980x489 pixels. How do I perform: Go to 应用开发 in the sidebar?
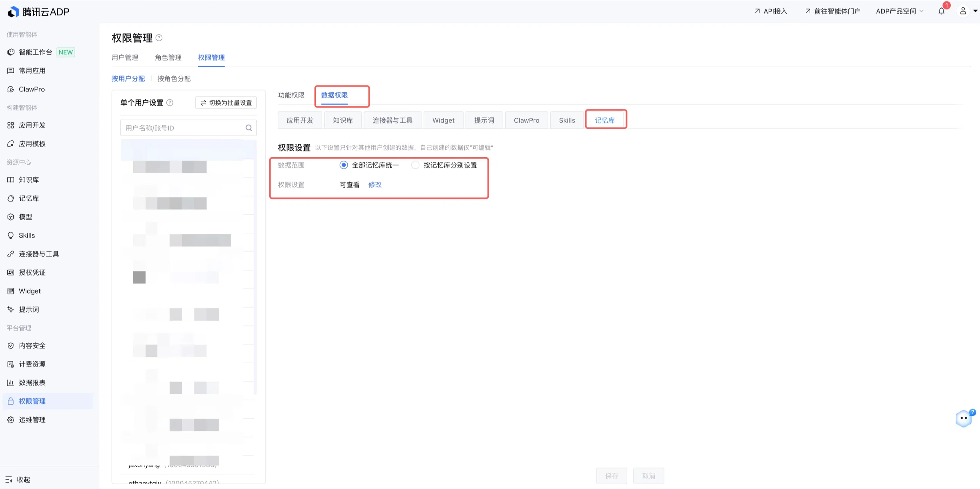click(32, 125)
